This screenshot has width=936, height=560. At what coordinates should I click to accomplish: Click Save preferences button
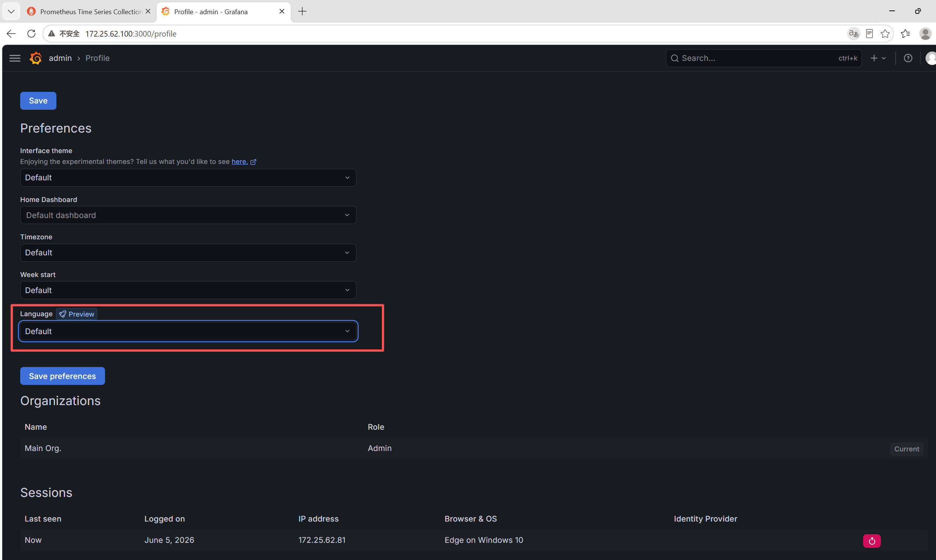[x=62, y=376]
